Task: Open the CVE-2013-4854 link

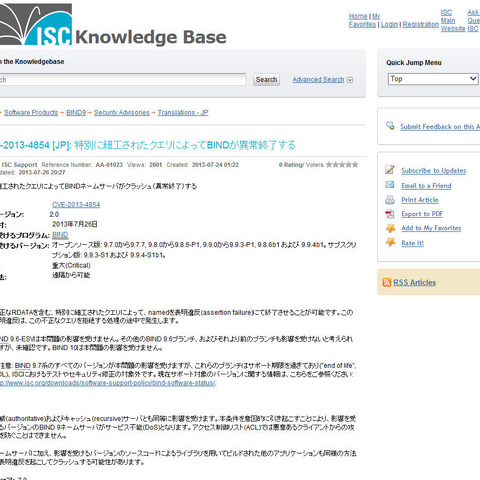Action: click(x=76, y=205)
